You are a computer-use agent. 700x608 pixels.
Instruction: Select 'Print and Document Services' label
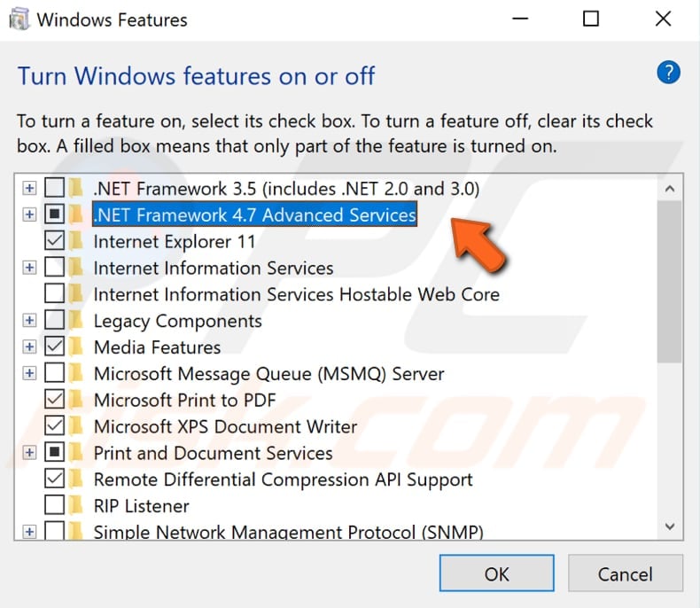coord(213,453)
